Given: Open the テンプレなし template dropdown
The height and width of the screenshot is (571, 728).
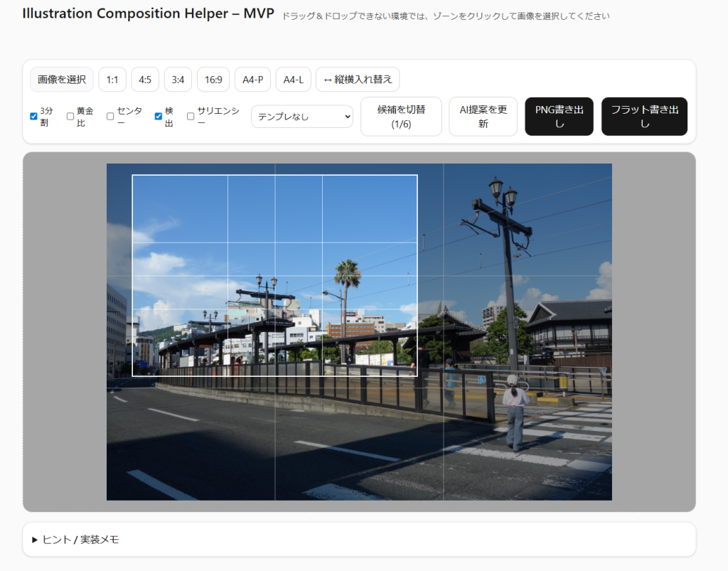Looking at the screenshot, I should click(302, 117).
